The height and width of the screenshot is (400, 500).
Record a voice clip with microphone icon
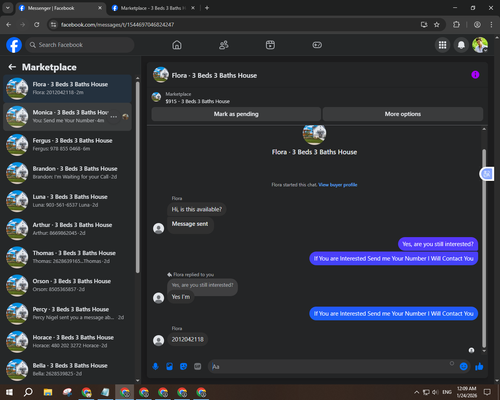coord(155,367)
